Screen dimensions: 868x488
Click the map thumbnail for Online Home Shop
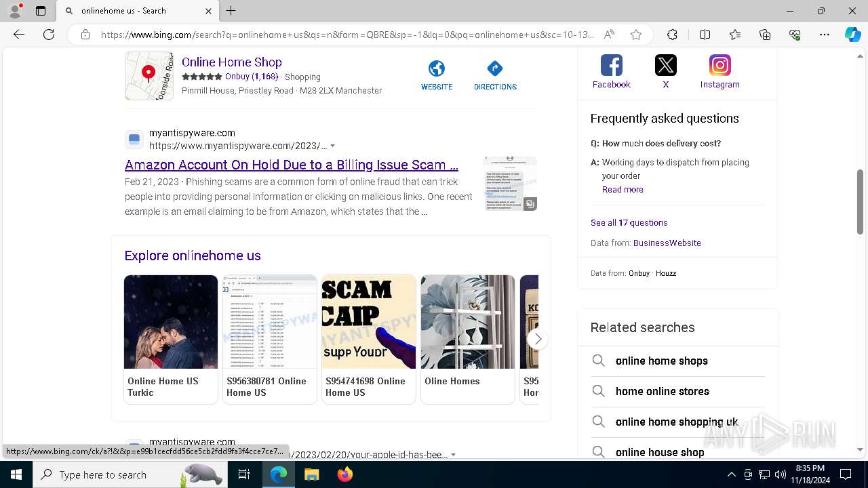point(149,76)
